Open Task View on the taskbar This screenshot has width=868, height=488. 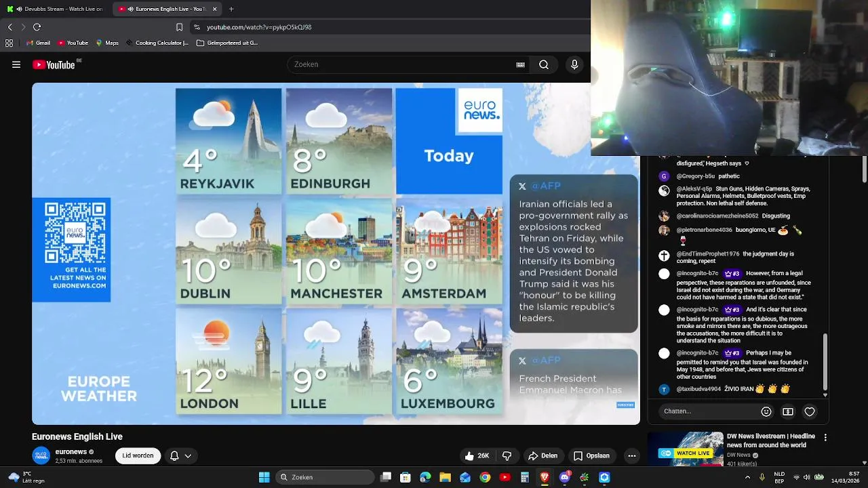pos(386,477)
